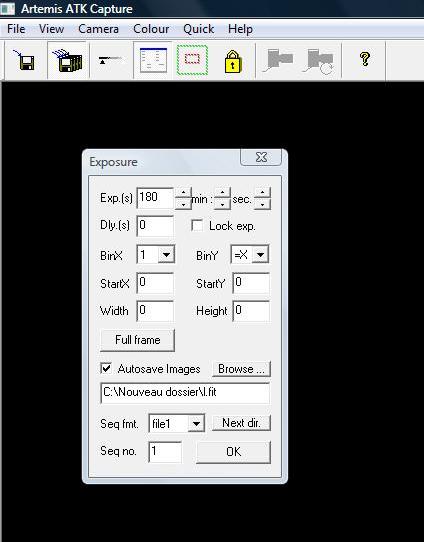
Task: Expand the BinY dropdown
Action: (x=260, y=255)
